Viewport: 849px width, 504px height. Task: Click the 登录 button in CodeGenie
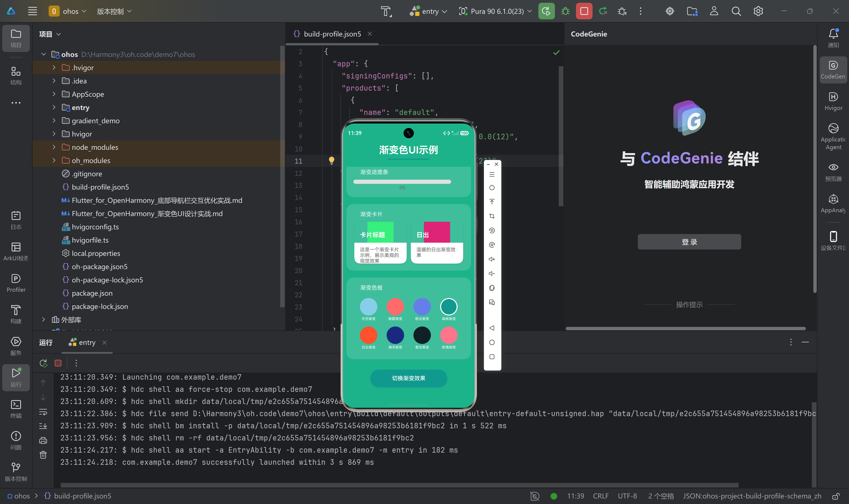tap(689, 242)
